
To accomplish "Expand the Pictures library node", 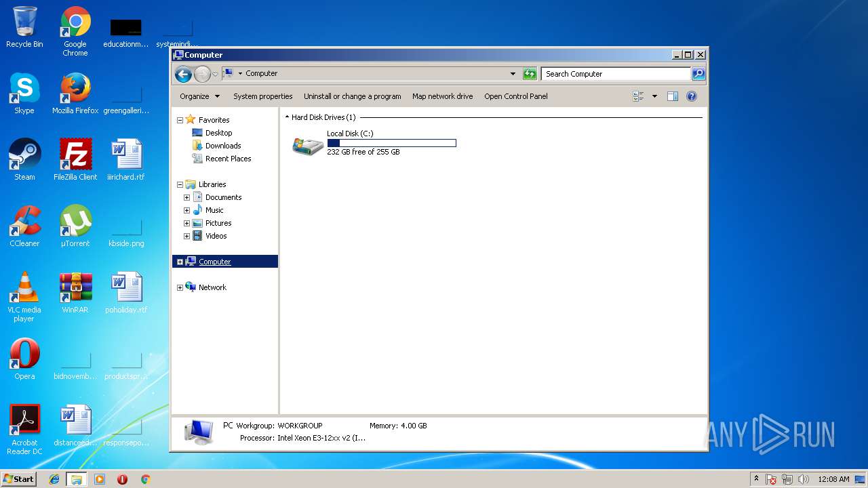I will point(186,223).
